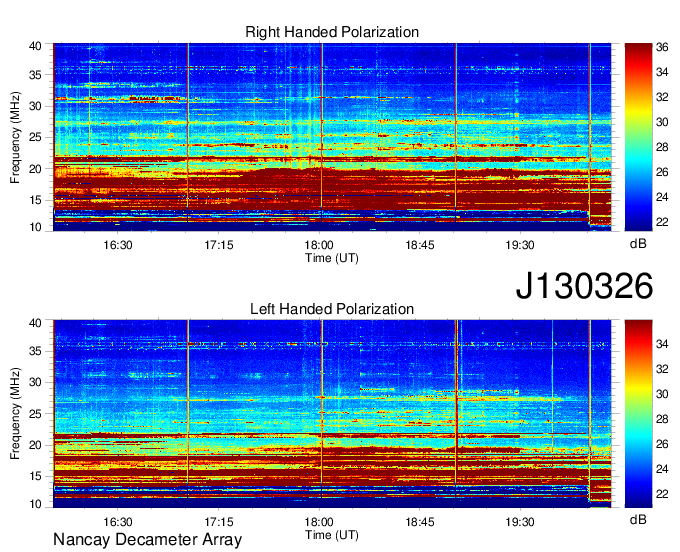Click the 16:30 time tick under Right Handed plot
This screenshot has height=552, width=680.
[118, 245]
